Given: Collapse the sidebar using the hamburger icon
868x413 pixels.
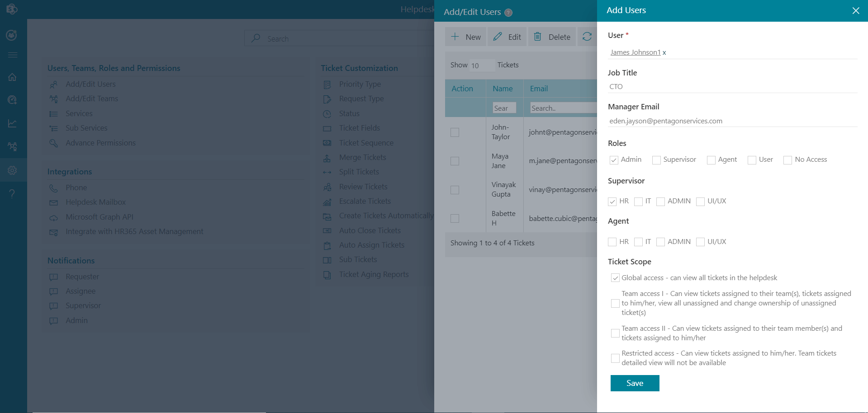Looking at the screenshot, I should coord(12,54).
